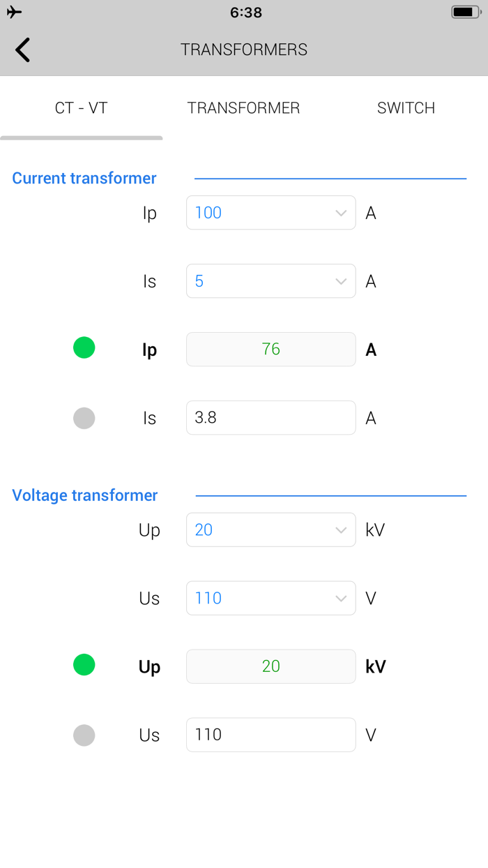Open the Is secondary current dropdown showing 5
The height and width of the screenshot is (868, 488).
[x=270, y=281]
